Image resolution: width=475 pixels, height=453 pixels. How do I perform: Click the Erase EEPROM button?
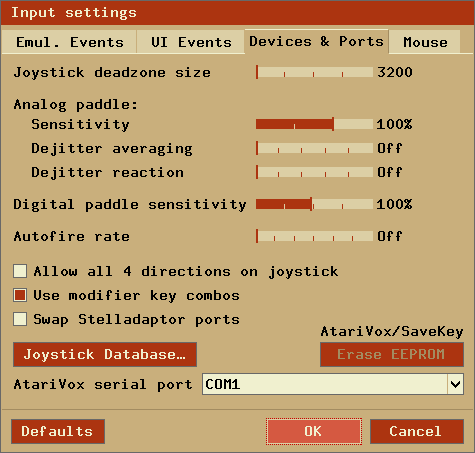coord(392,354)
